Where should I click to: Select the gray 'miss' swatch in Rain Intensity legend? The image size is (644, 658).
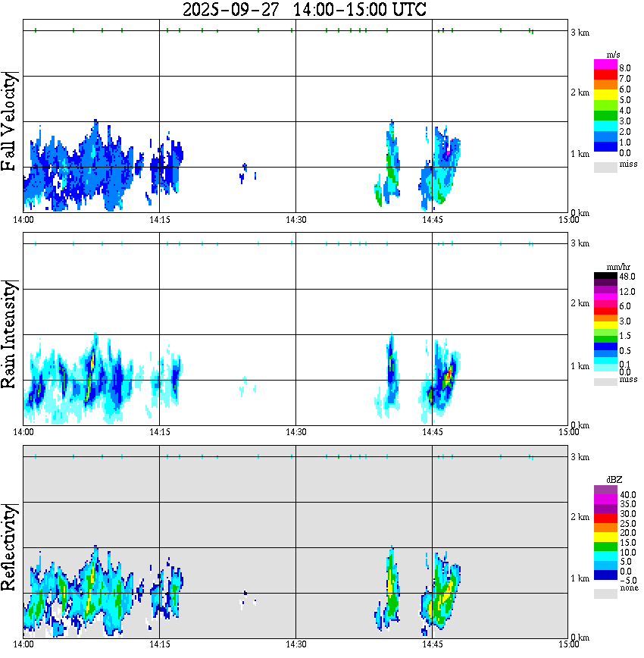coord(605,382)
